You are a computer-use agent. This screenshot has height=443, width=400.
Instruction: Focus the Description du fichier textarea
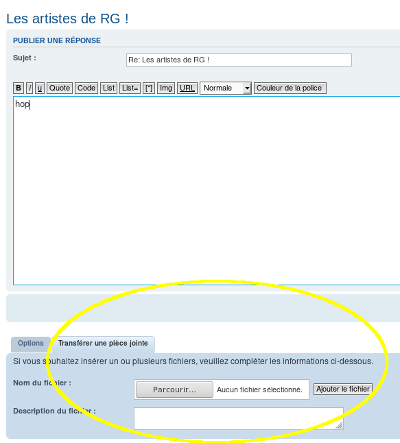[239, 418]
